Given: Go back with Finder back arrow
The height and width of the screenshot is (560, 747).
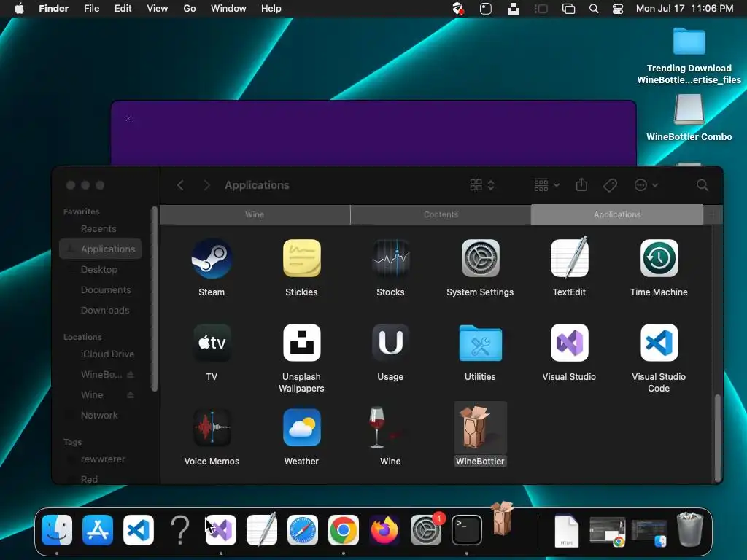Looking at the screenshot, I should pos(181,185).
